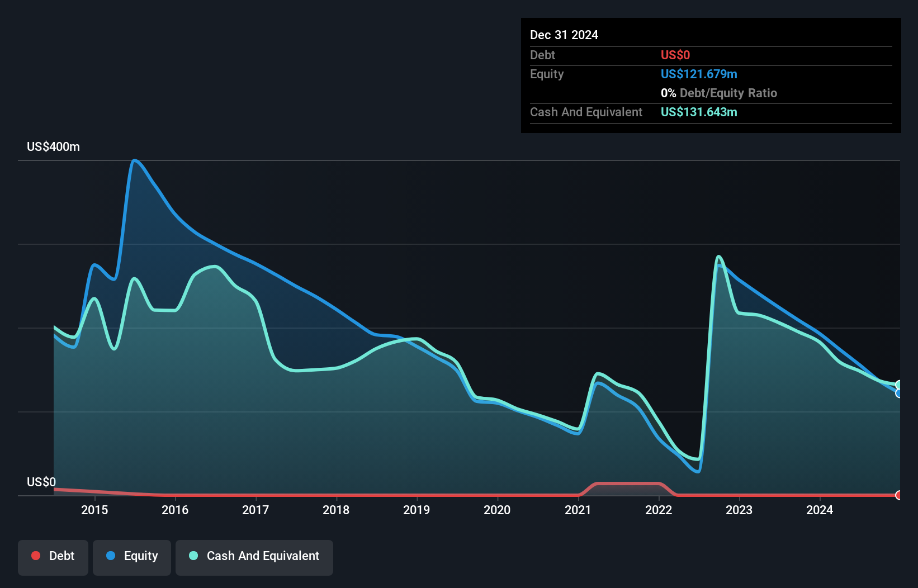This screenshot has width=918, height=588.
Task: Click the blue Equity endpoint marker on chart
Action: pos(899,393)
